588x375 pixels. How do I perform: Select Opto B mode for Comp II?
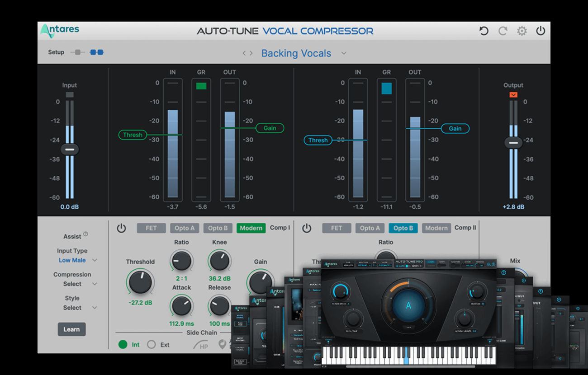click(403, 228)
